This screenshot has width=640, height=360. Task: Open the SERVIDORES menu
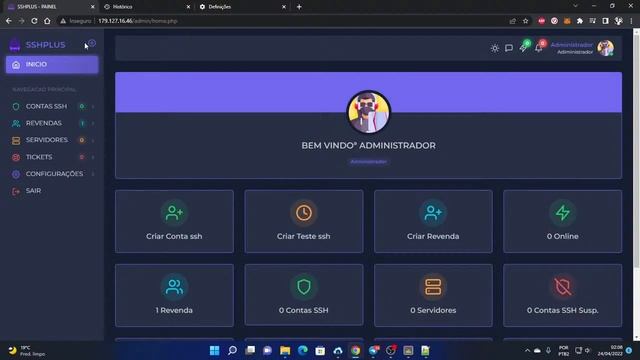[52, 140]
